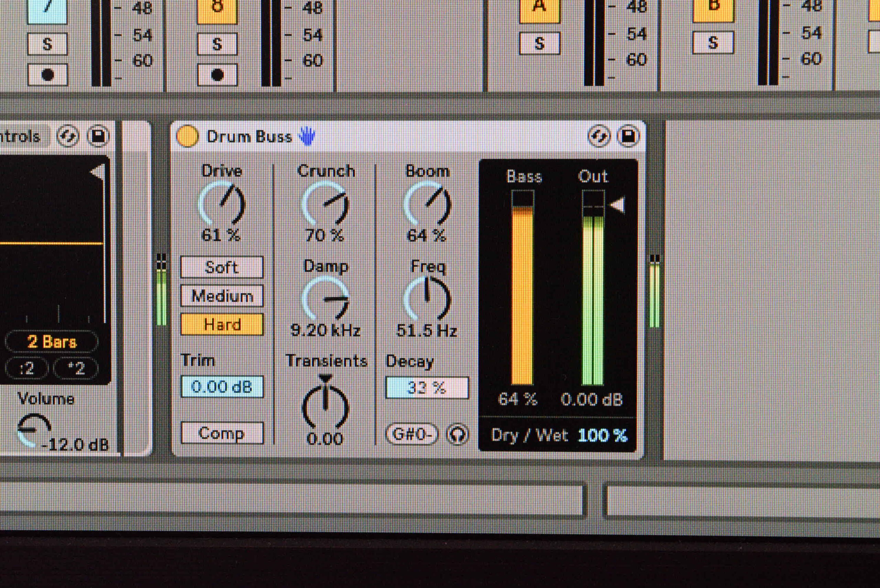Click the 51.5 Hz Freq value
Screen dimensions: 880x588
click(427, 330)
